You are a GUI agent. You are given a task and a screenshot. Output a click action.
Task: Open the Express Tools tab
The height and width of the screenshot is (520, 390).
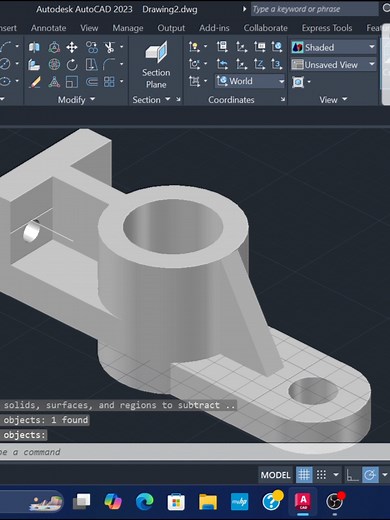pyautogui.click(x=327, y=28)
